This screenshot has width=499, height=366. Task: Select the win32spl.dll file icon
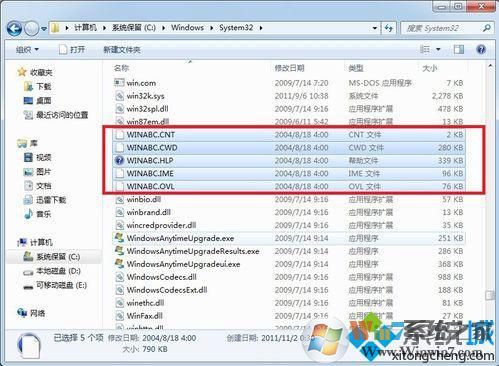coord(119,109)
